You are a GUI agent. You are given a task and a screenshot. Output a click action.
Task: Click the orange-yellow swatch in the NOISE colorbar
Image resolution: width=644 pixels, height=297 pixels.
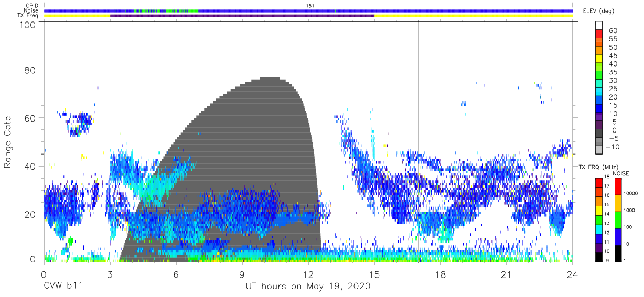tap(618, 203)
